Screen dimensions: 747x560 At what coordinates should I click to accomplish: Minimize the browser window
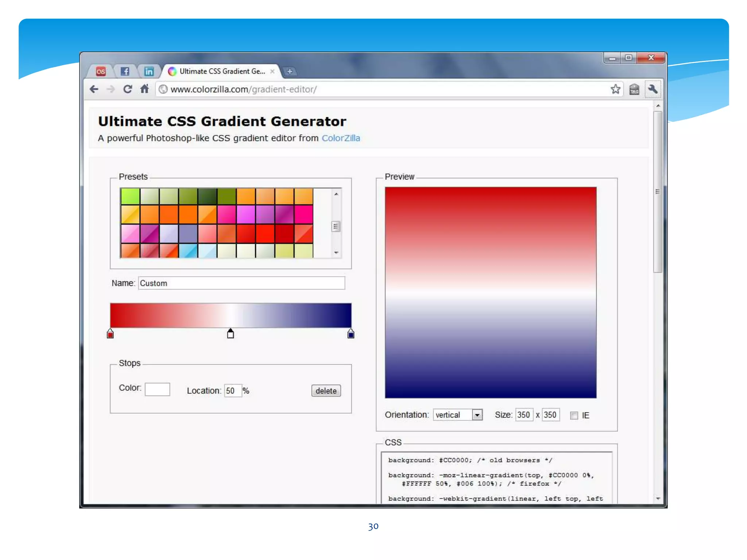pyautogui.click(x=612, y=58)
